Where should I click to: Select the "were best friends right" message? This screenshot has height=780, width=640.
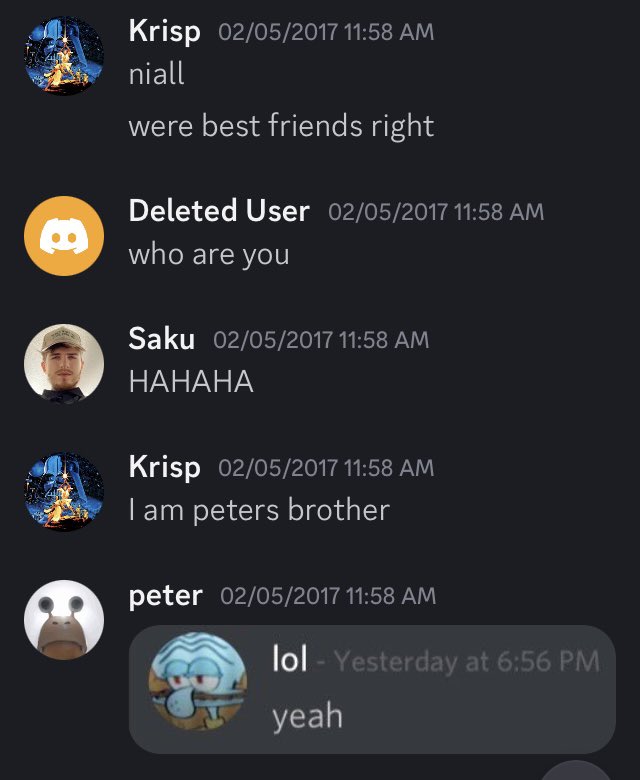pyautogui.click(x=281, y=127)
